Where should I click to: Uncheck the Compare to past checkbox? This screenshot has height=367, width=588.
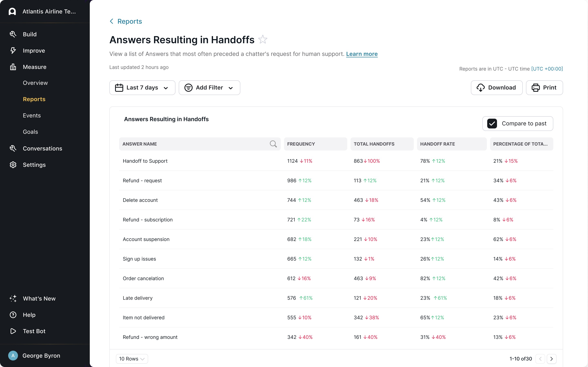click(492, 124)
